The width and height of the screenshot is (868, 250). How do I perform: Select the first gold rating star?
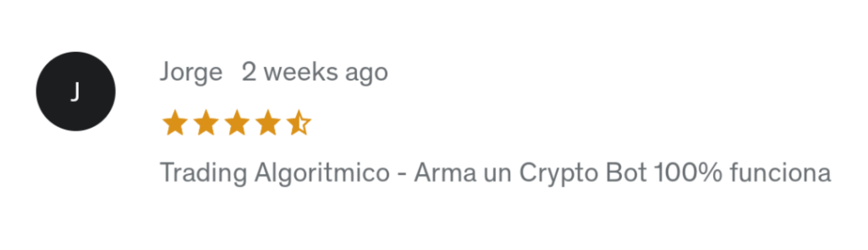[175, 123]
